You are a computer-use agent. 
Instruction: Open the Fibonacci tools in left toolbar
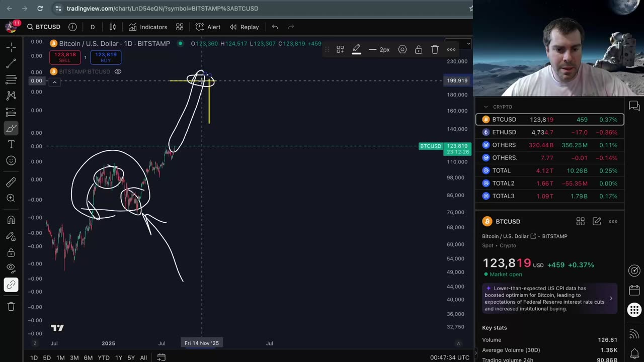click(x=11, y=79)
